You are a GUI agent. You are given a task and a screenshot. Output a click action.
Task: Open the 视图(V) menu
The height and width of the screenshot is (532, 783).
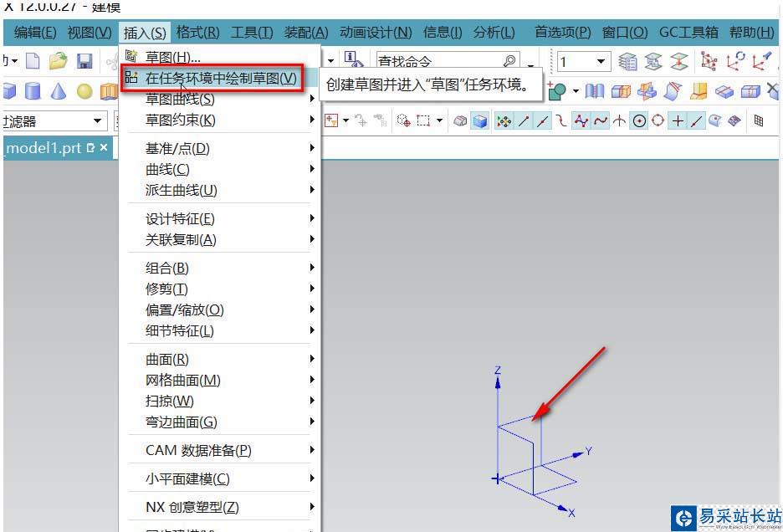pyautogui.click(x=90, y=33)
